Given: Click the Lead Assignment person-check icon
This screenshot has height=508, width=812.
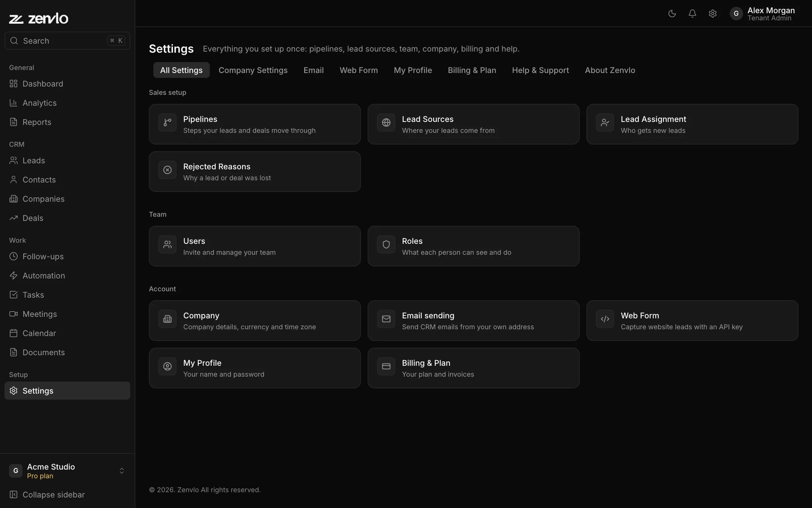Looking at the screenshot, I should click(605, 122).
